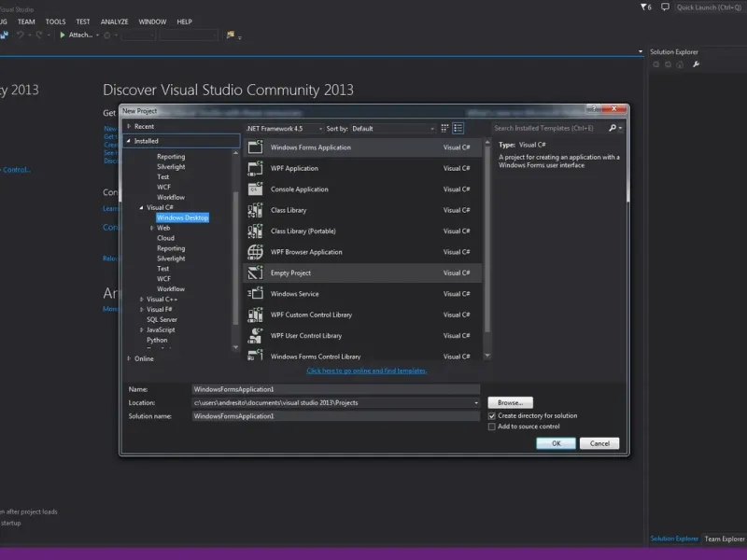Viewport: 747px width, 560px height.
Task: Select the Class Library template icon
Action: (255, 210)
